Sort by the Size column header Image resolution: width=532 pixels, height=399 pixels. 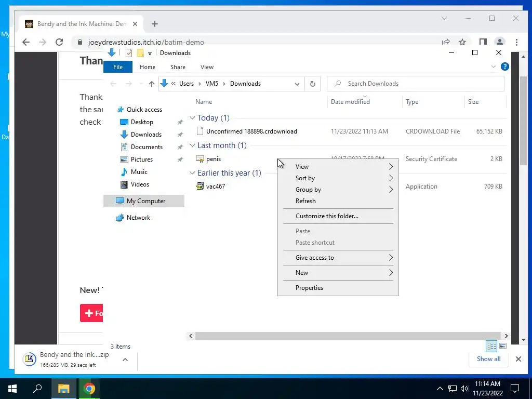click(473, 102)
